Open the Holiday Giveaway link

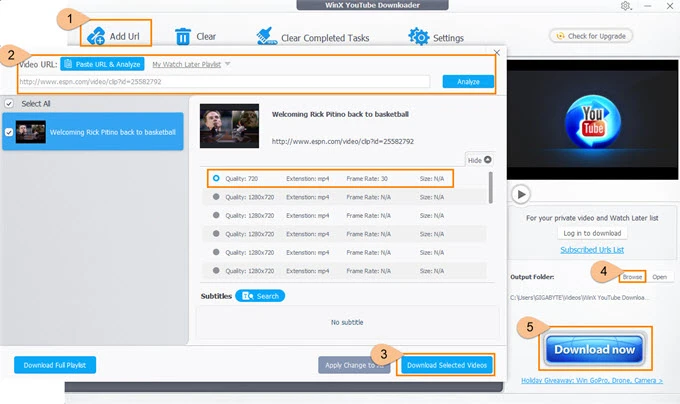(592, 380)
